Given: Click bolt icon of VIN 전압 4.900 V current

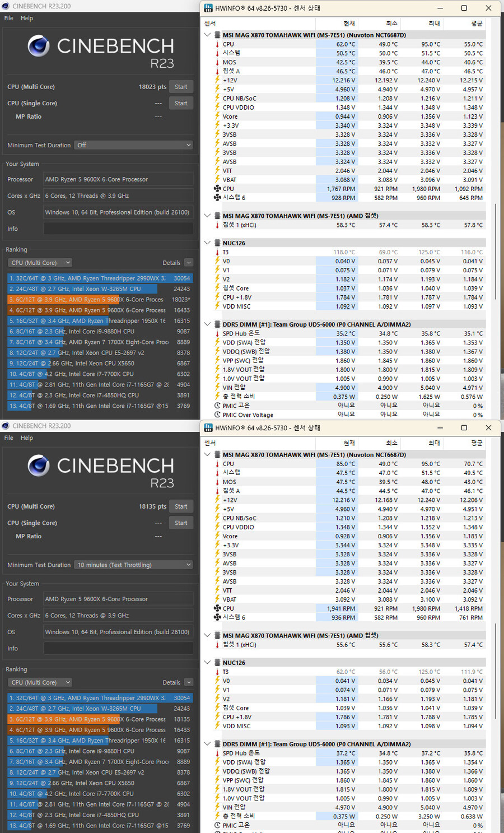Looking at the screenshot, I should 217,388.
